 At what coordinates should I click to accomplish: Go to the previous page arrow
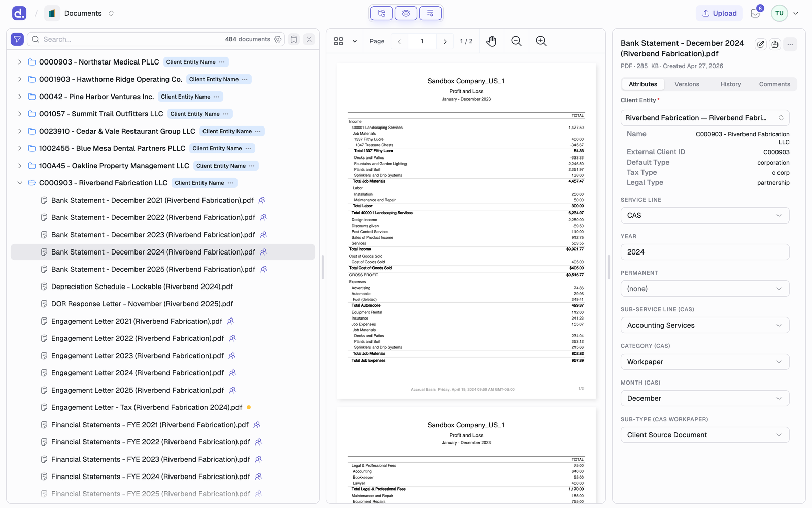[x=399, y=41]
